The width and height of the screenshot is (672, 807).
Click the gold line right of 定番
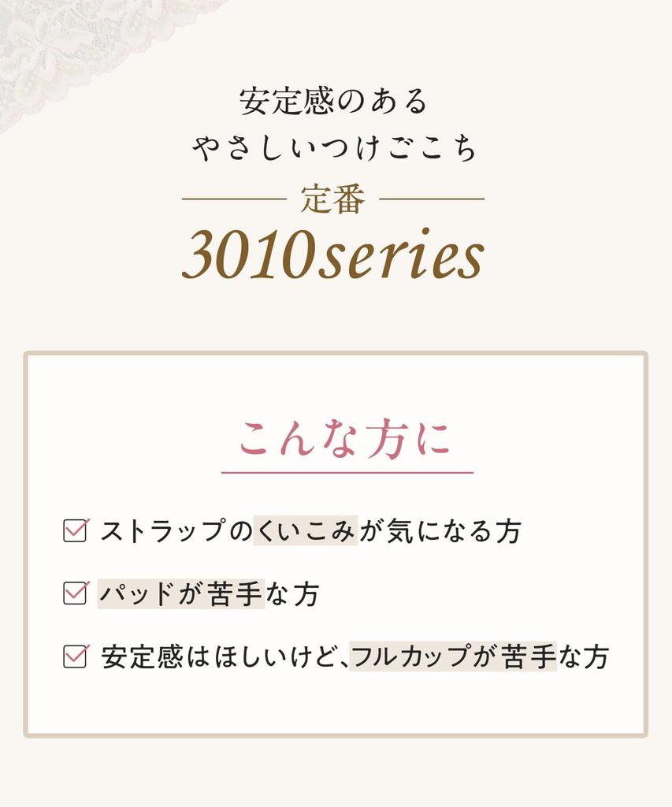coord(432,199)
